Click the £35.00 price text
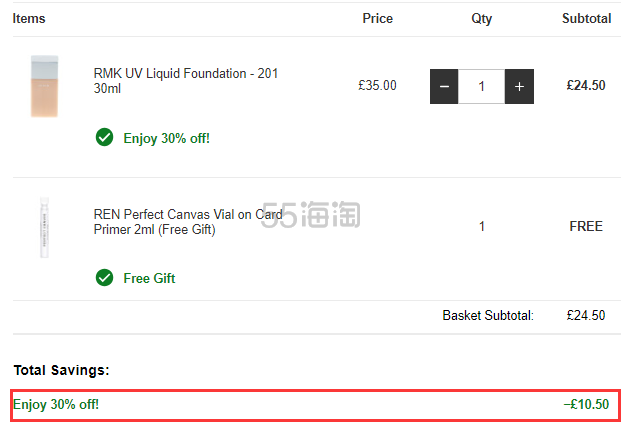The width and height of the screenshot is (621, 430). click(x=377, y=86)
